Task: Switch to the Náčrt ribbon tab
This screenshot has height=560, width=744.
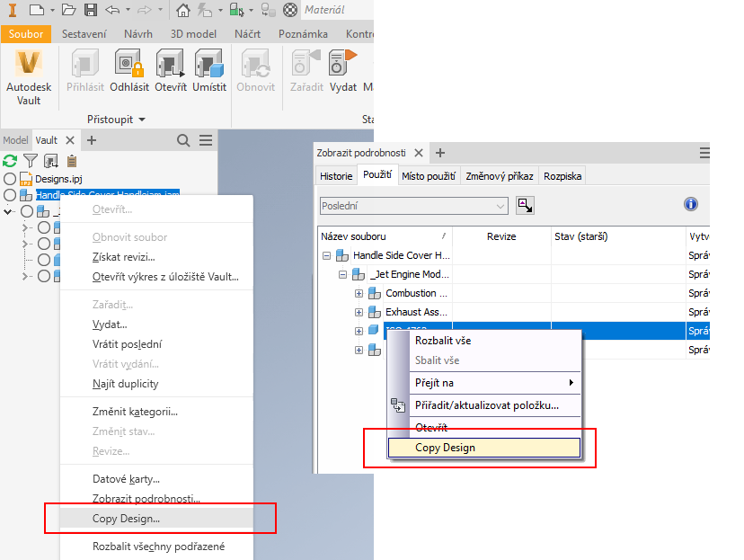Action: click(x=247, y=34)
